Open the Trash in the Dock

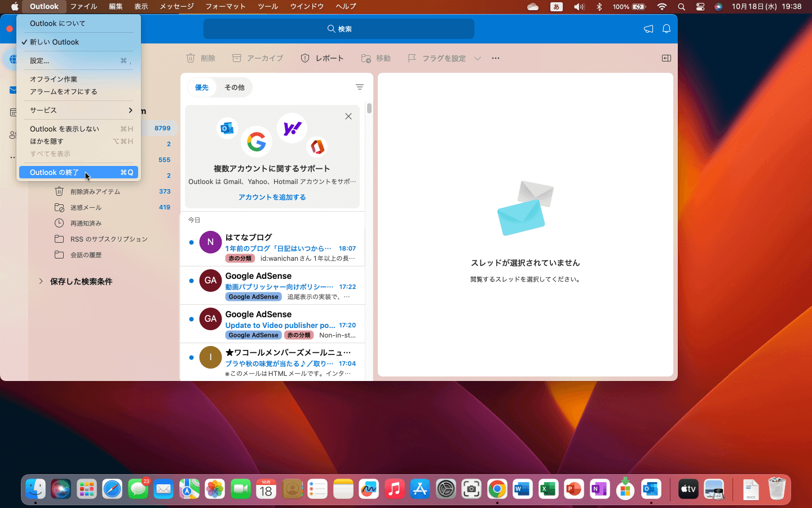(776, 489)
